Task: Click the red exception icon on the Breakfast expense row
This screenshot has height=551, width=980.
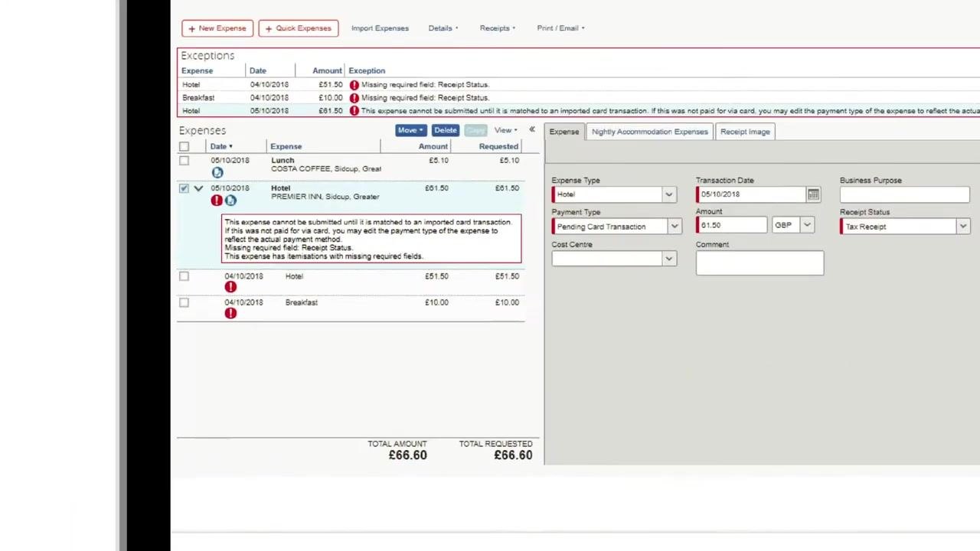Action: click(230, 313)
